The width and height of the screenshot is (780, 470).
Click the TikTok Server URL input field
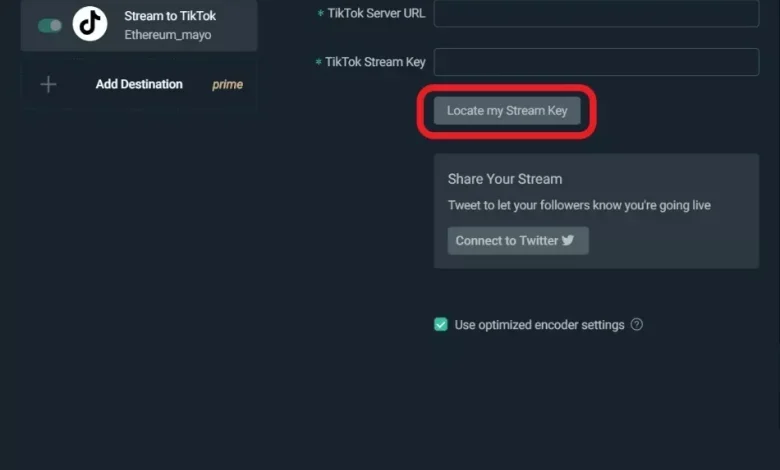tap(596, 13)
